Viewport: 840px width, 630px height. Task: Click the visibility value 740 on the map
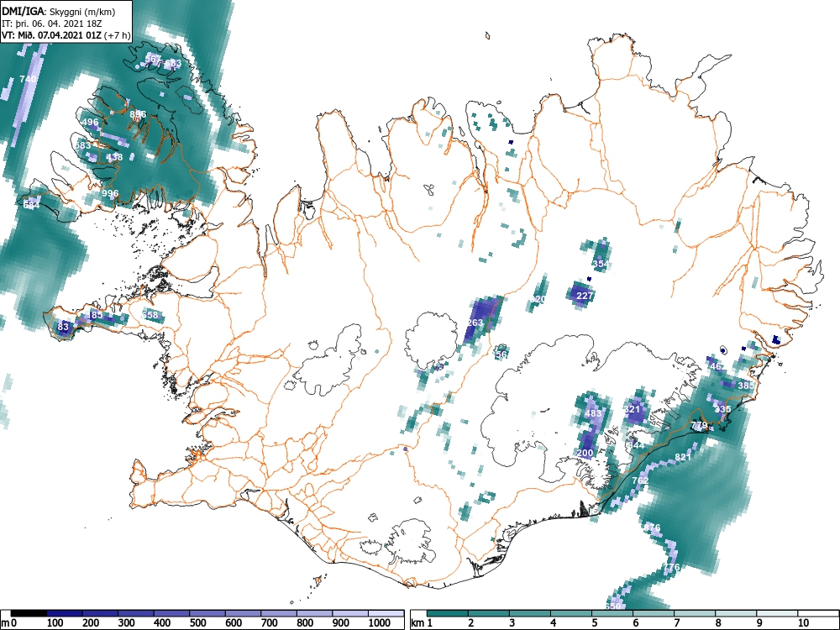point(28,79)
